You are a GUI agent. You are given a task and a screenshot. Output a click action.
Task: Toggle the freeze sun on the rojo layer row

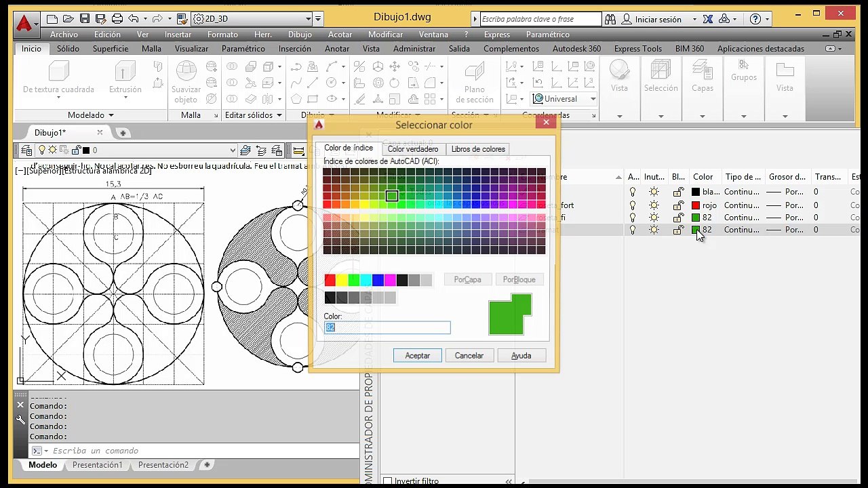click(654, 205)
